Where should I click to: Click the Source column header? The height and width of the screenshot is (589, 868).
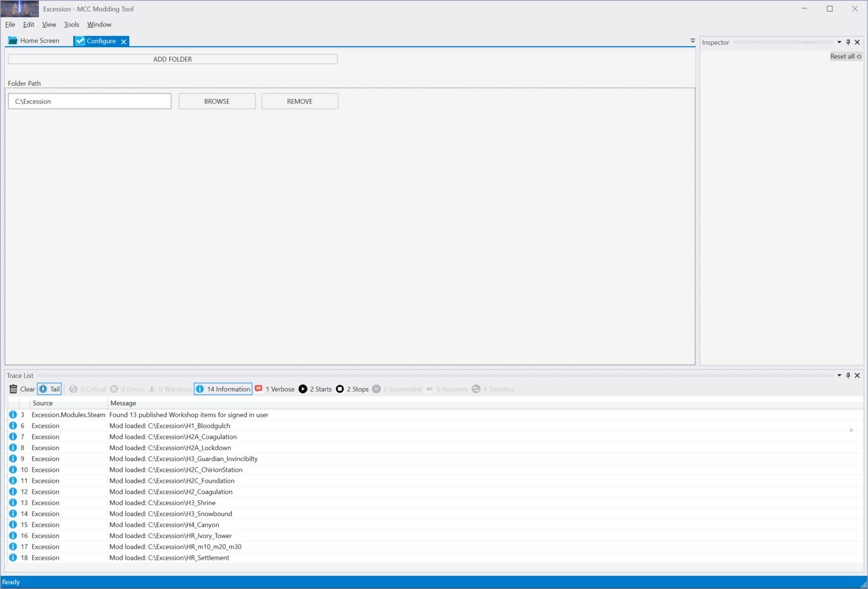[68, 403]
